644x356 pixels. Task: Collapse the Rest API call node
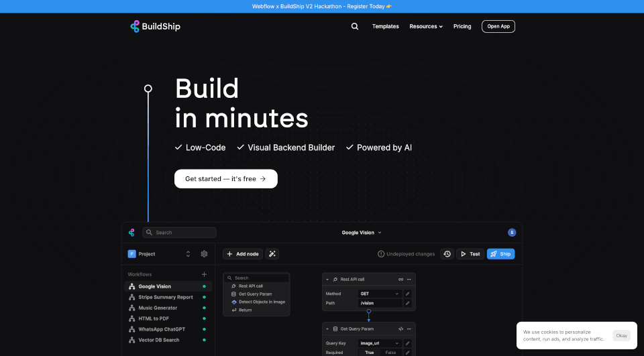(327, 279)
